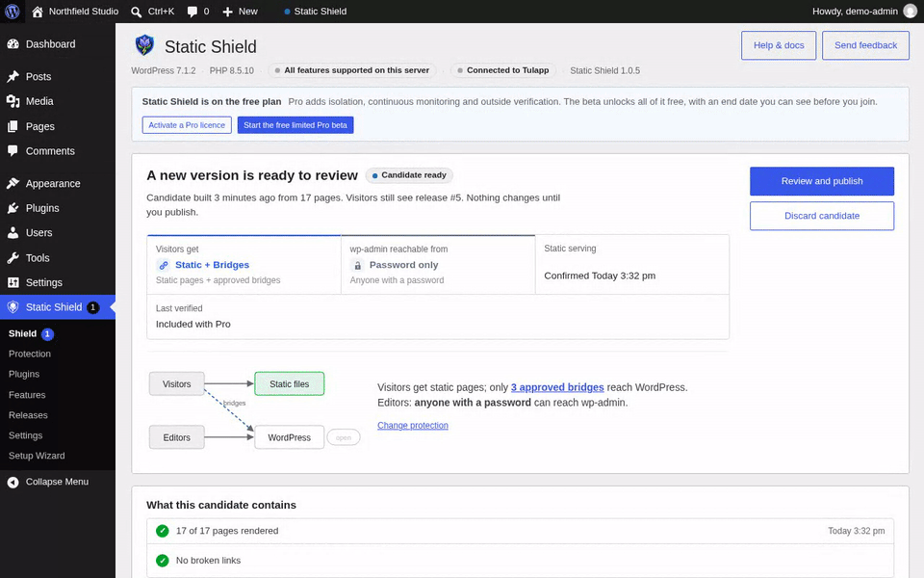Open the Settings sliders icon
This screenshot has width=924, height=578.
pos(13,282)
